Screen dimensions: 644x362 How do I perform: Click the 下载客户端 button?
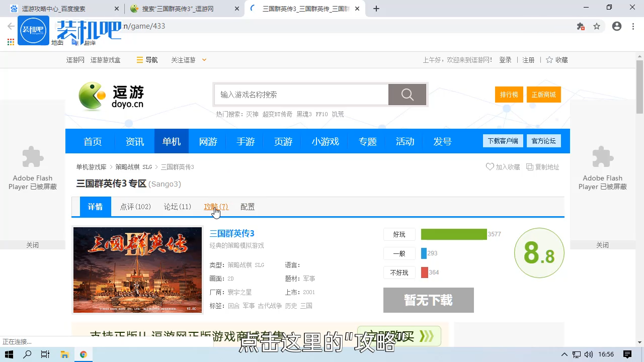tap(503, 141)
